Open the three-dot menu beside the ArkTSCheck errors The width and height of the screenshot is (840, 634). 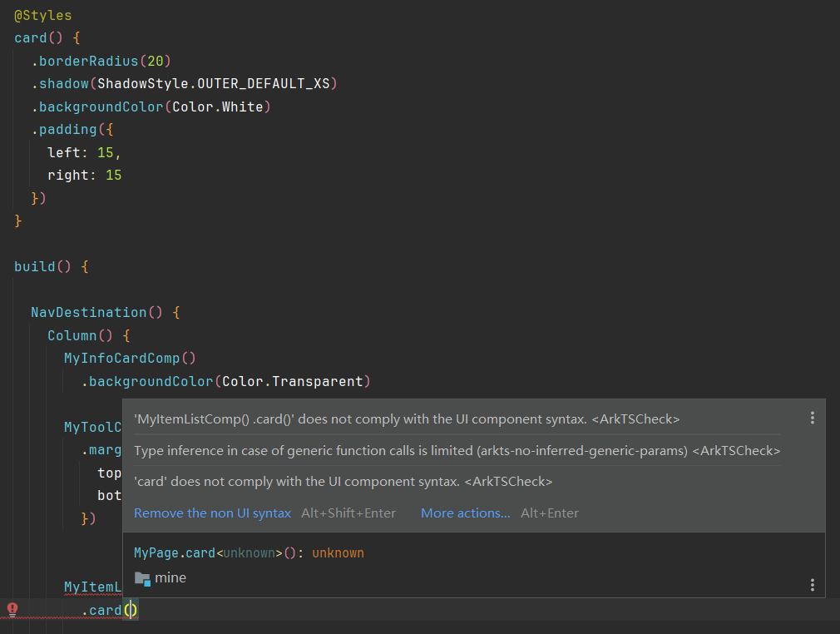813,418
